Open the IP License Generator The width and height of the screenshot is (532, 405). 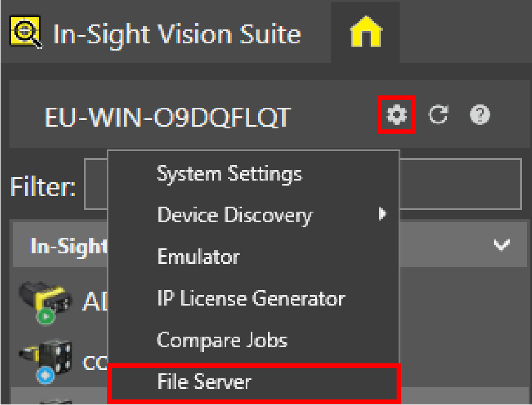pos(251,298)
